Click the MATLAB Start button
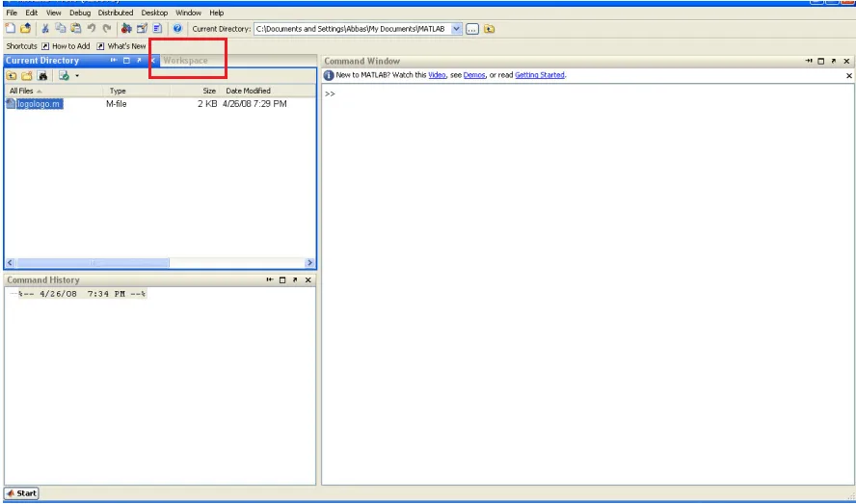Viewport: 856px width, 504px height. coord(22,493)
